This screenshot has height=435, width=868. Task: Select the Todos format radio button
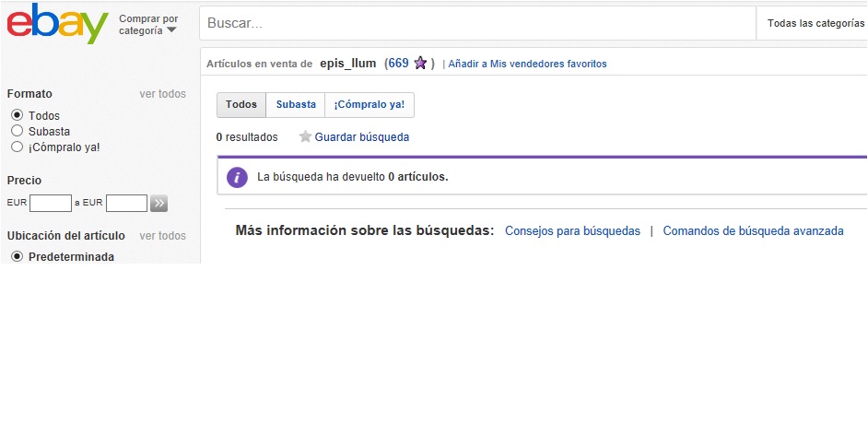pyautogui.click(x=18, y=115)
